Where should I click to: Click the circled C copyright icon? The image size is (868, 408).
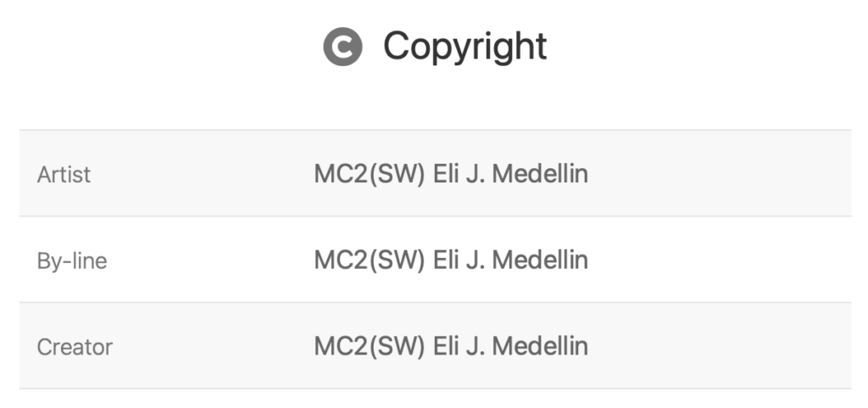point(342,47)
